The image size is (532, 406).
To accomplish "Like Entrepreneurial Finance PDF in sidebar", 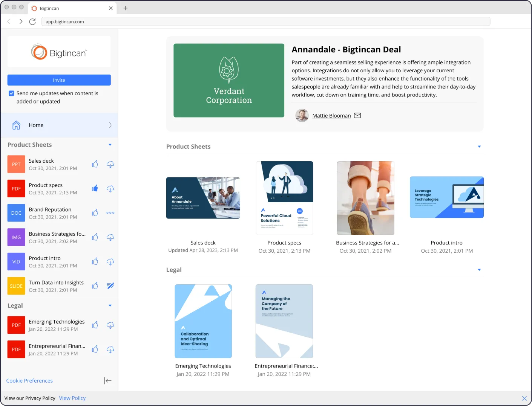I will click(x=95, y=349).
